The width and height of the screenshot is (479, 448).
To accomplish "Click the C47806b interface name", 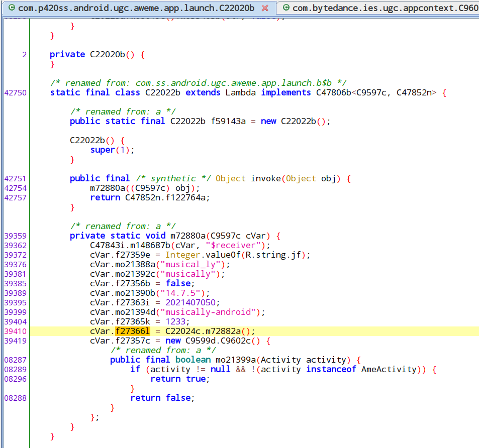I will click(x=333, y=93).
